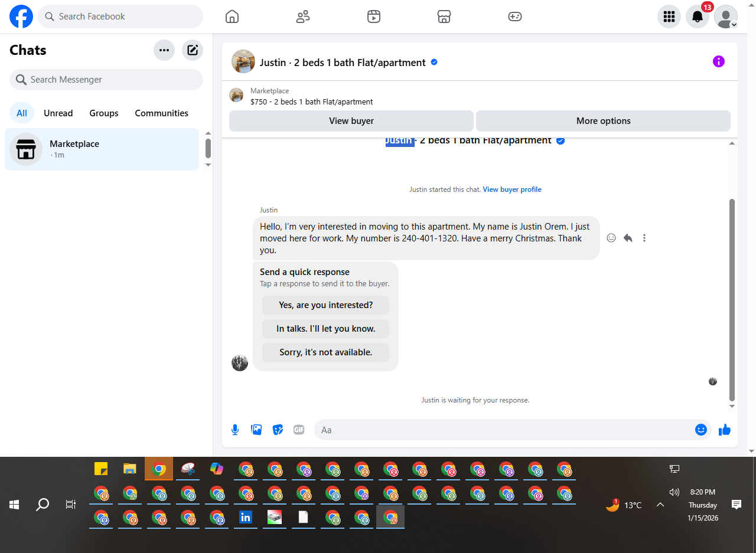Select the Communities filter tab

(162, 113)
